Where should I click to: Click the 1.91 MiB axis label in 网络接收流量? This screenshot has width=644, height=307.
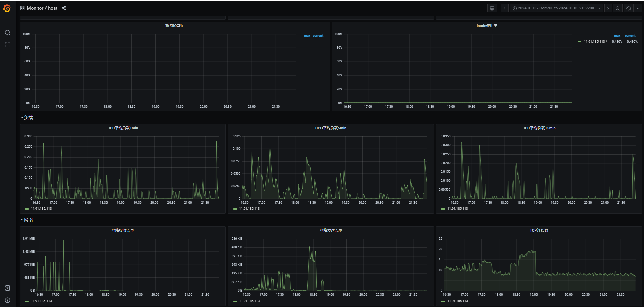[x=29, y=239]
